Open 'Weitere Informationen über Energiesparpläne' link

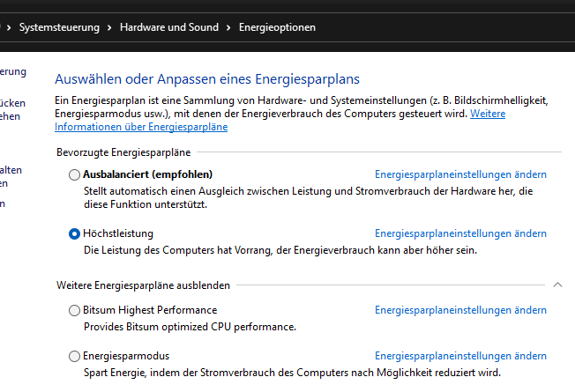pyautogui.click(x=141, y=127)
